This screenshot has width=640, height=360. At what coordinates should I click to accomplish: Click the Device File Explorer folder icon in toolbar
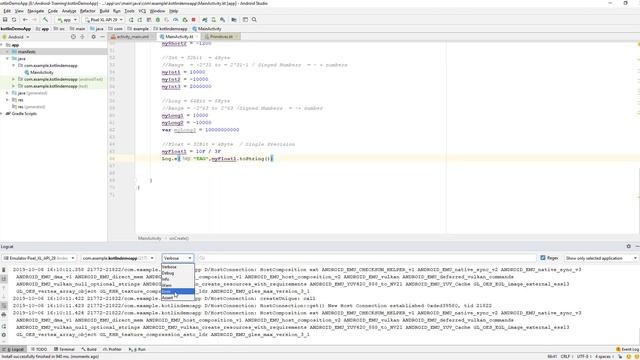pyautogui.click(x=234, y=20)
